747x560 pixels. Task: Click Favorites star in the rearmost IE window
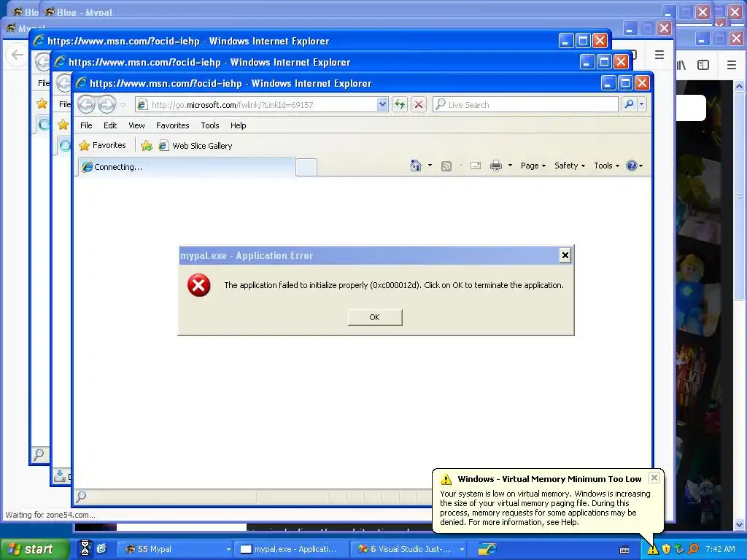click(42, 104)
